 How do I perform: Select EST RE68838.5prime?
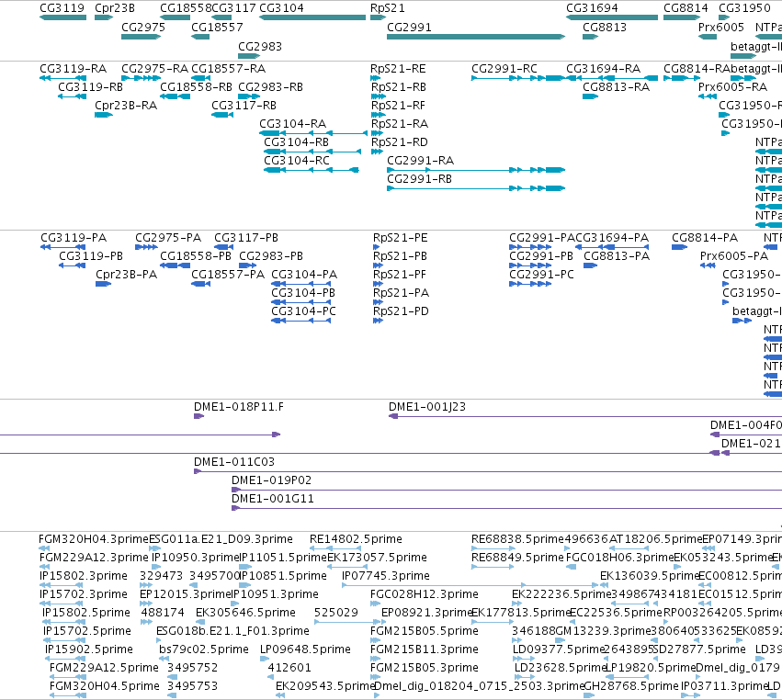tap(493, 548)
